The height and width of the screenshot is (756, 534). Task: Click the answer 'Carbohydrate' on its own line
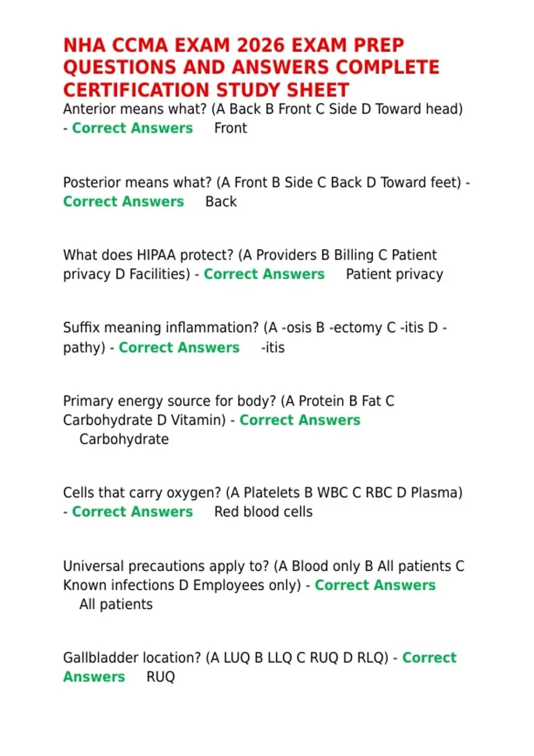[x=124, y=439]
